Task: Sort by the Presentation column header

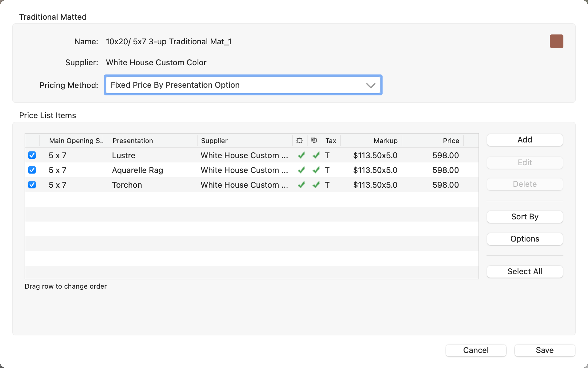Action: click(133, 141)
